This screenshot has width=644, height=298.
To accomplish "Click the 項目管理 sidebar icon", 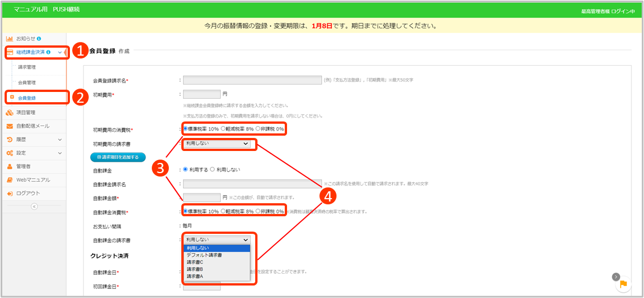I will tap(10, 112).
